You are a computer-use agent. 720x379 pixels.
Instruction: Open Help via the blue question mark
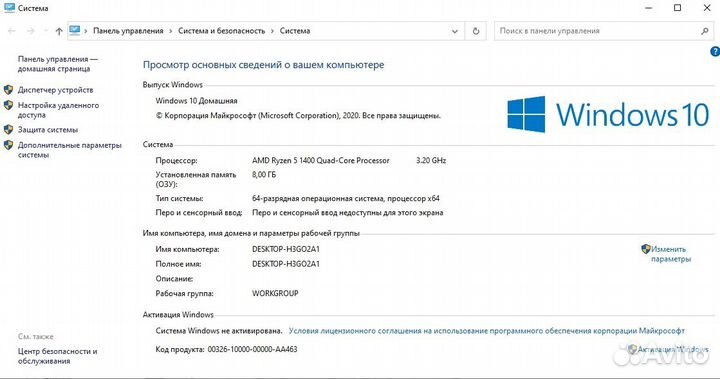tap(715, 52)
